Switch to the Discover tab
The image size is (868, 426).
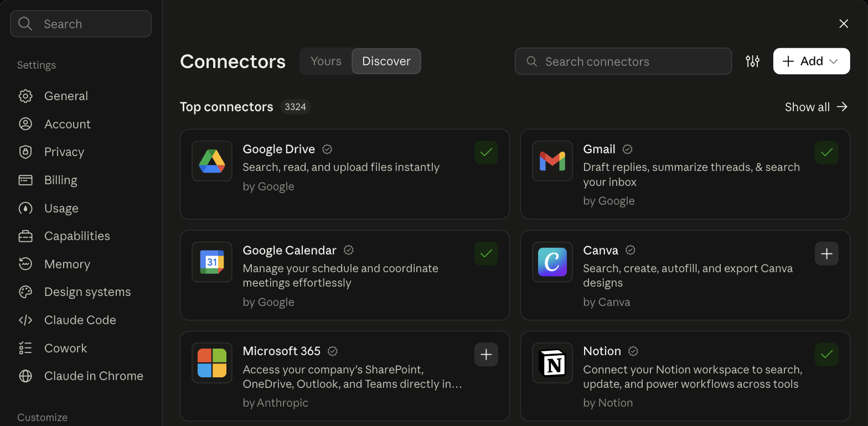point(386,61)
